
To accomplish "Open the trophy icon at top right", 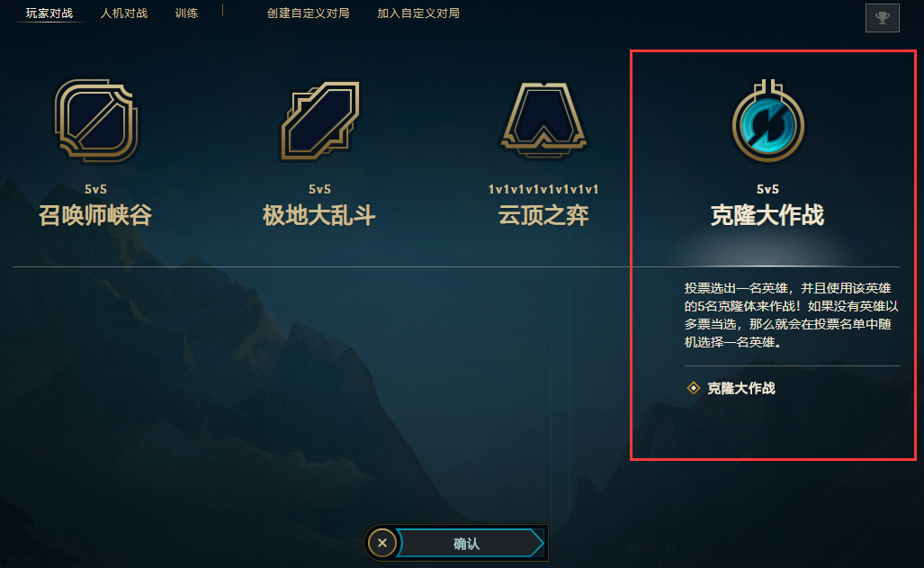I will point(882,18).
